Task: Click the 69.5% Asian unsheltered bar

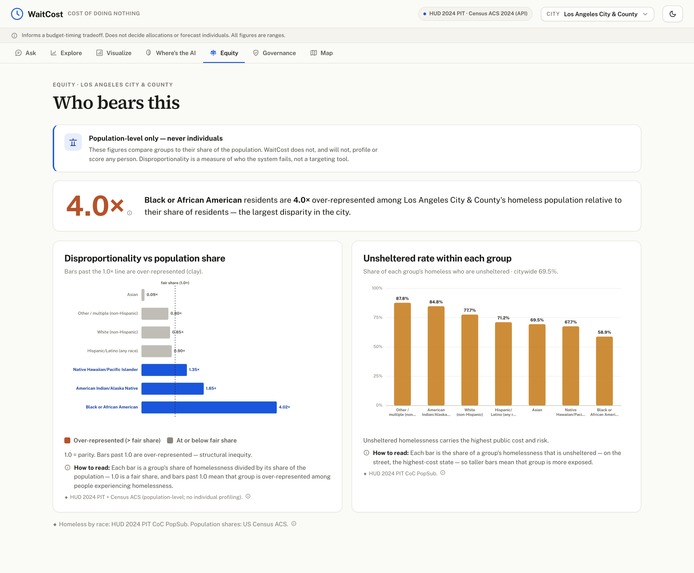Action: click(537, 365)
